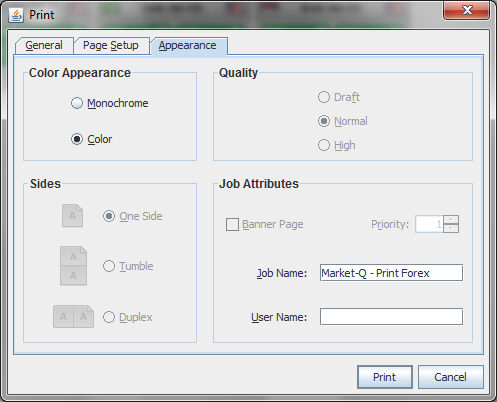
Task: Click the Print button
Action: (x=385, y=377)
